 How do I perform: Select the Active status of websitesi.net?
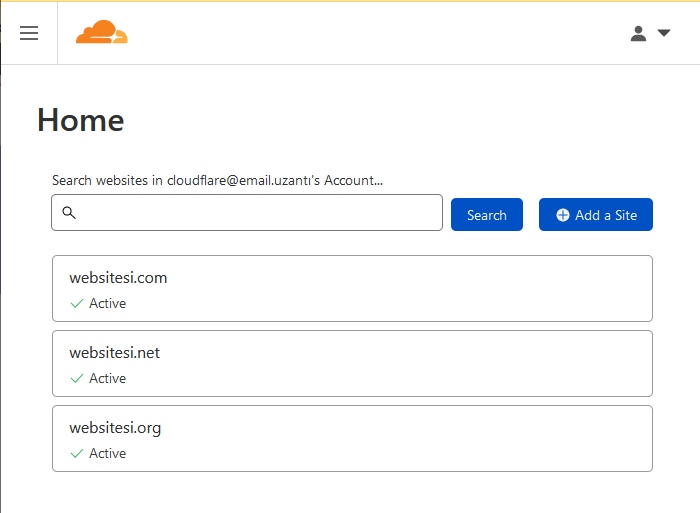[108, 379]
